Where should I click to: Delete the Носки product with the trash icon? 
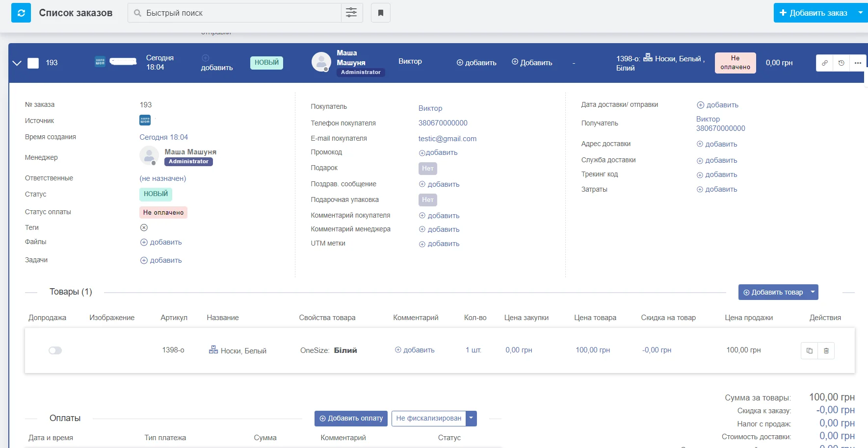pos(826,350)
